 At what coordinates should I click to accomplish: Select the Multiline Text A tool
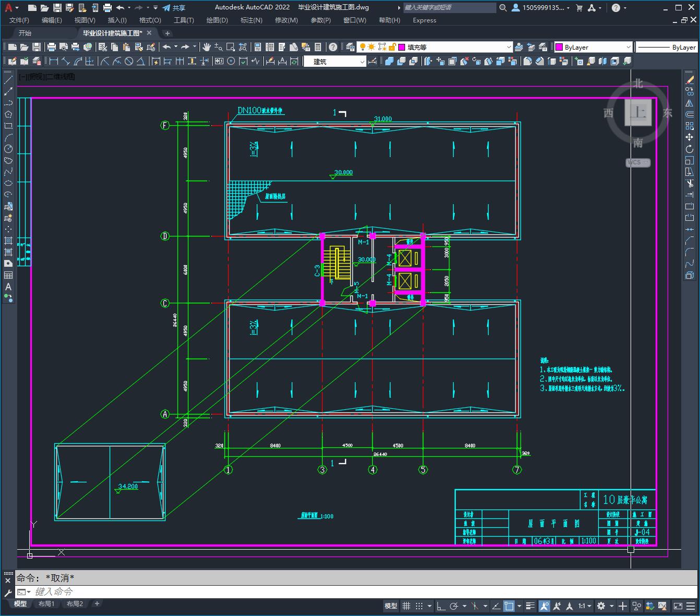coord(8,287)
